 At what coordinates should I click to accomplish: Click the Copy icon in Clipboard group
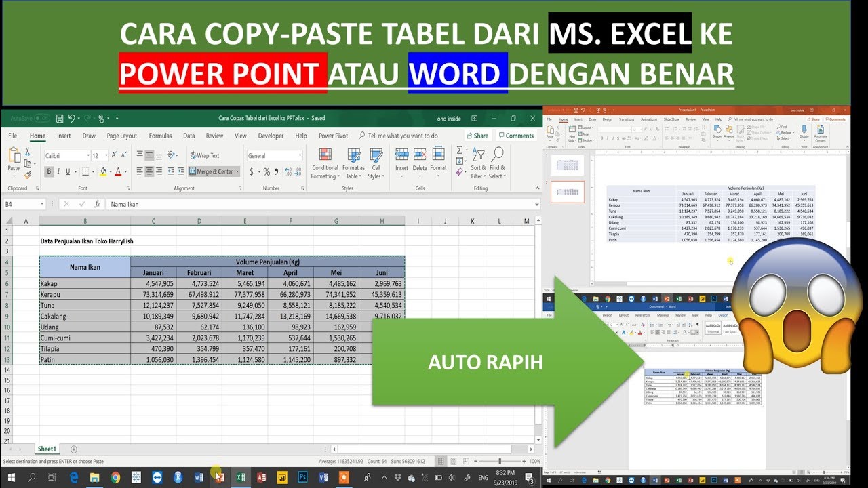coord(28,163)
